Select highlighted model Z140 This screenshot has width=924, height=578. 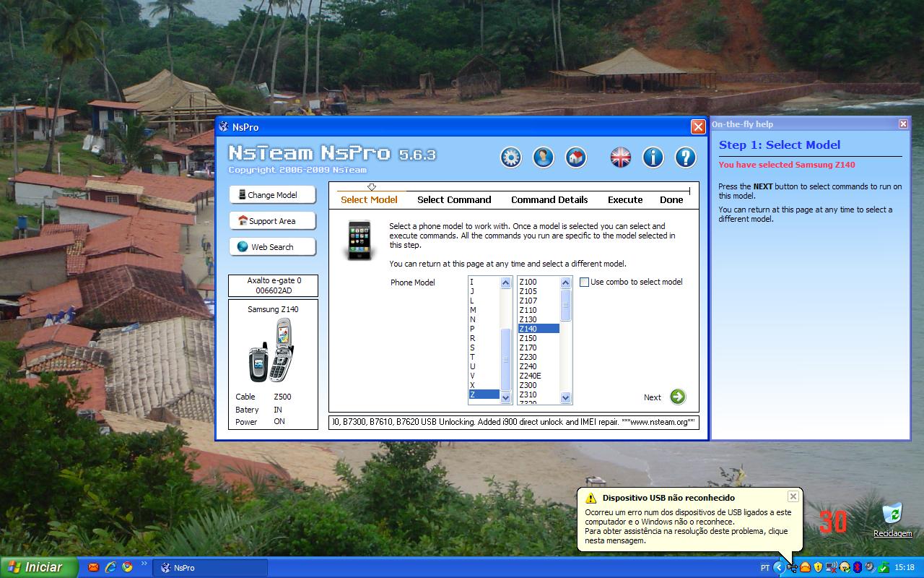tap(539, 329)
